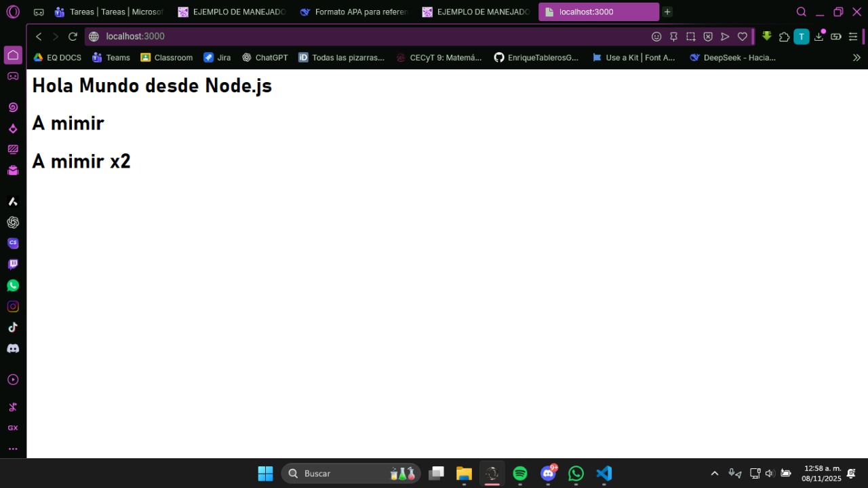Bookmark the page with the heart icon
This screenshot has width=868, height=488.
click(742, 37)
